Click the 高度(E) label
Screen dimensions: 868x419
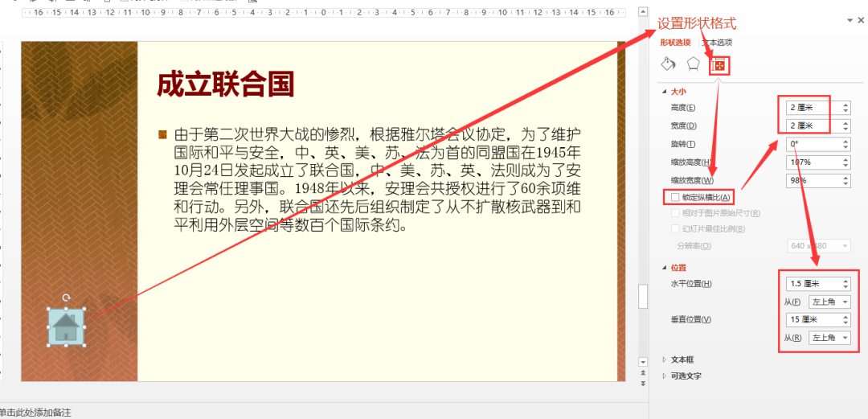point(682,108)
